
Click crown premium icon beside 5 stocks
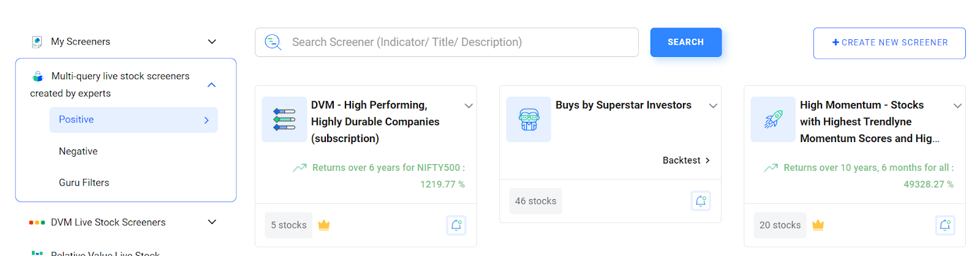coord(324,225)
